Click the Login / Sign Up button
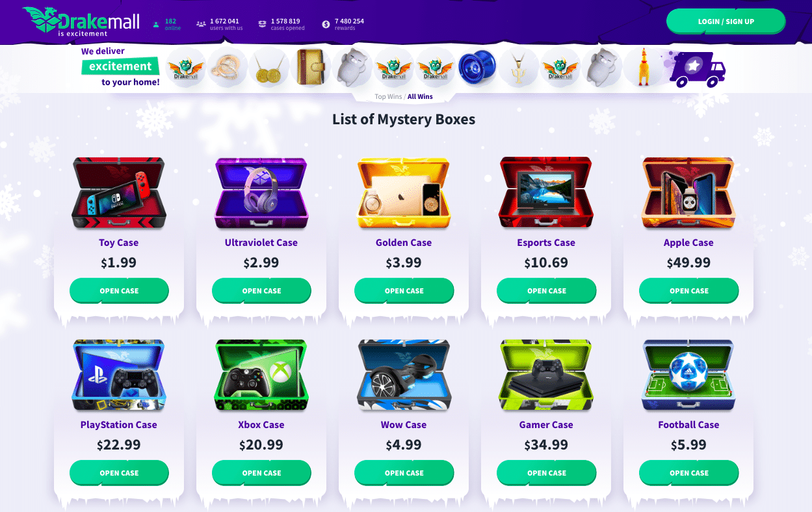The height and width of the screenshot is (512, 812). coord(726,21)
